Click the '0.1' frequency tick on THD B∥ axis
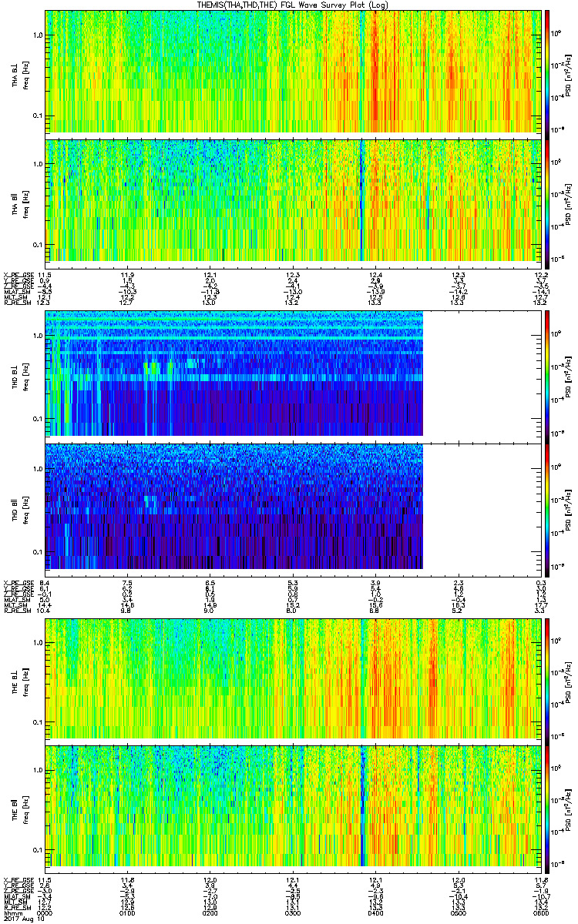578x924 pixels. [37, 551]
